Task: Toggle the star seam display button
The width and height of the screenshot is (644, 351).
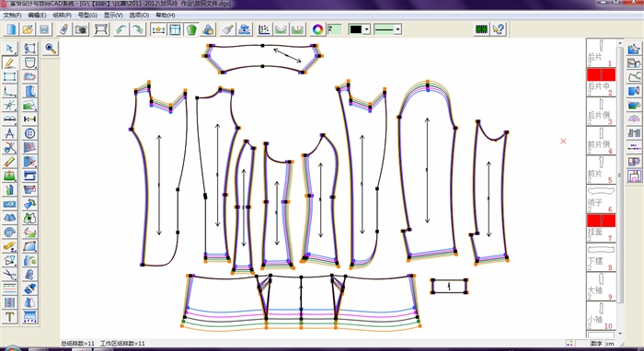Action: [158, 29]
